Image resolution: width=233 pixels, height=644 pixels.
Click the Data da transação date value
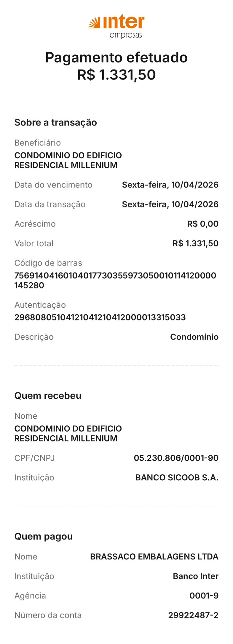click(170, 205)
